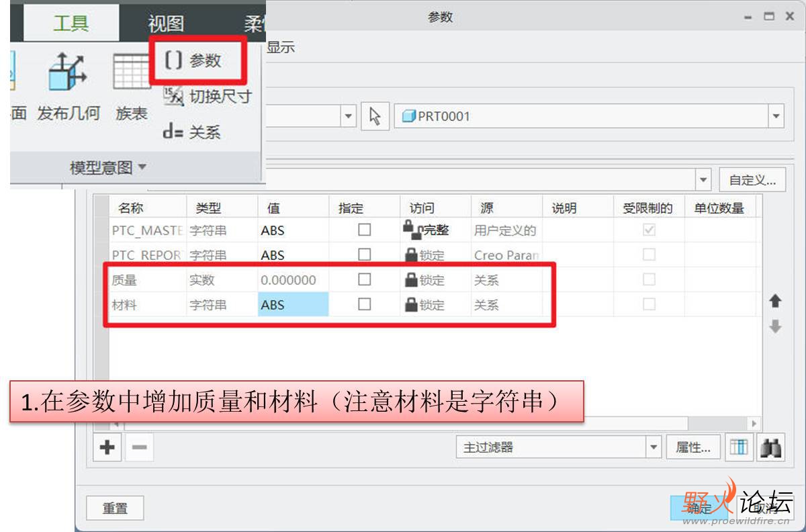The height and width of the screenshot is (532, 806).
Task: Open the 参数 parameters tool
Action: tap(195, 60)
